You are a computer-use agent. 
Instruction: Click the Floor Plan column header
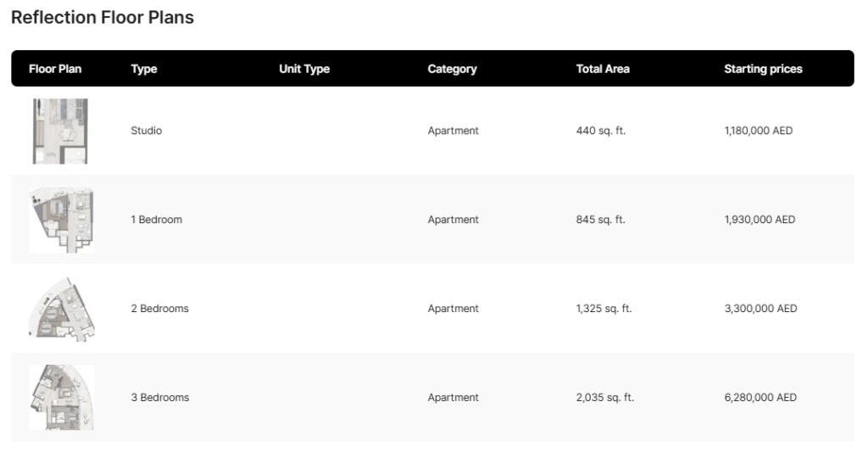click(x=55, y=69)
